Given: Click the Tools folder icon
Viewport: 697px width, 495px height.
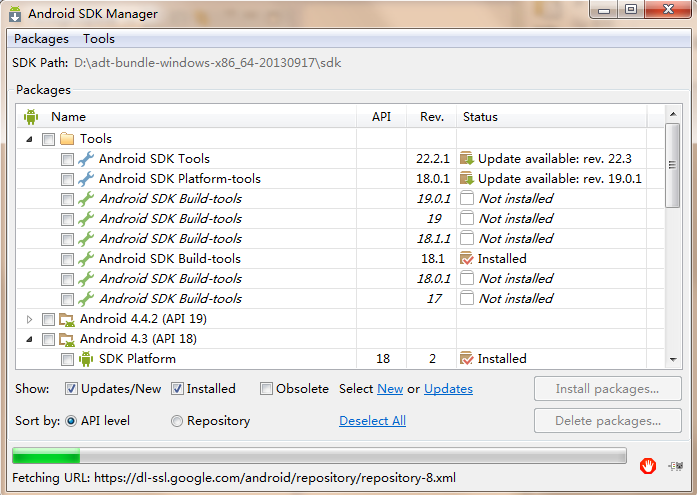Looking at the screenshot, I should click(67, 139).
